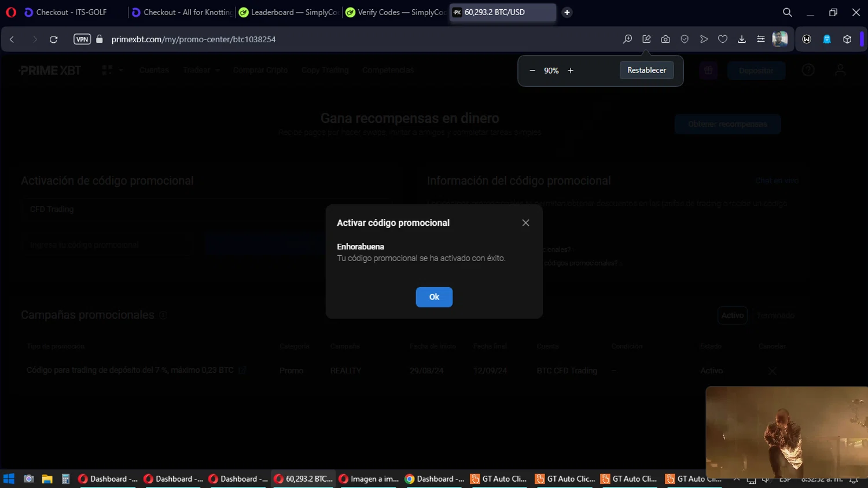
Task: Open Comprar Cripto menu item
Action: pyautogui.click(x=260, y=70)
